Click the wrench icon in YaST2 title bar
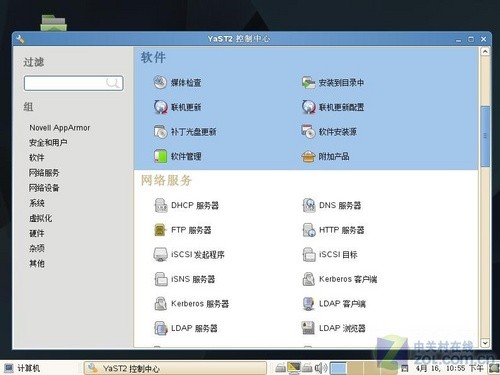Screen dimensions: 500x375 click(20, 39)
